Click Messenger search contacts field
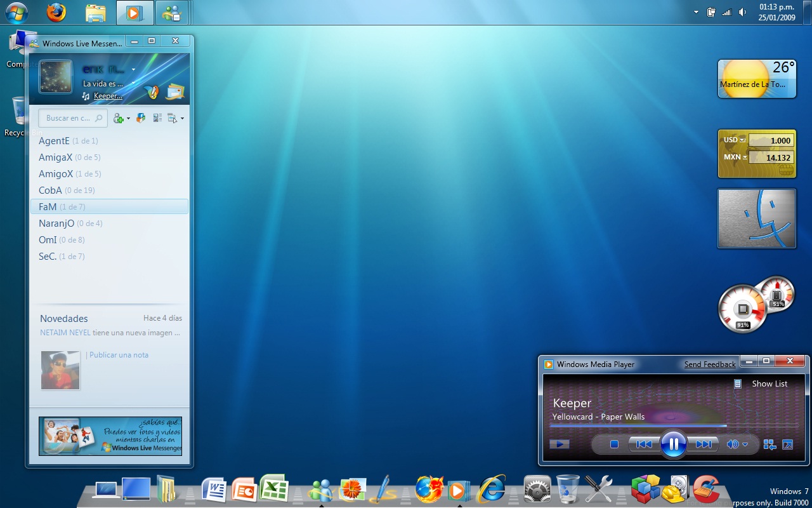The width and height of the screenshot is (812, 508). click(x=73, y=118)
